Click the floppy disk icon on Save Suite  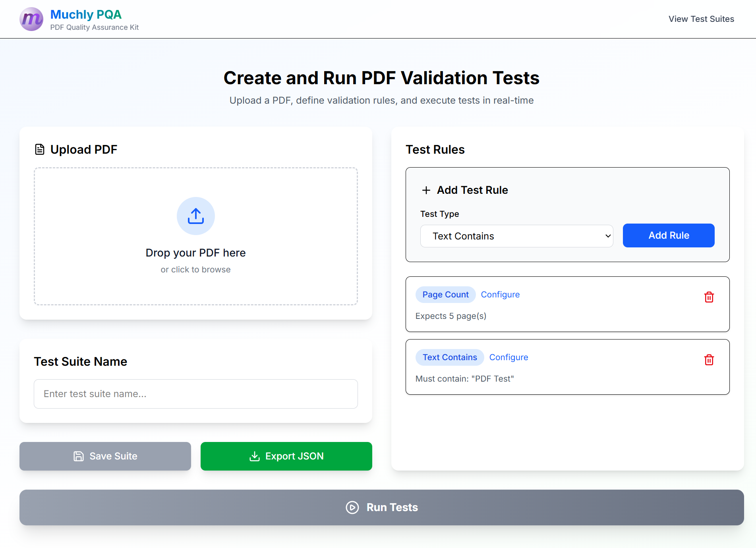click(78, 456)
